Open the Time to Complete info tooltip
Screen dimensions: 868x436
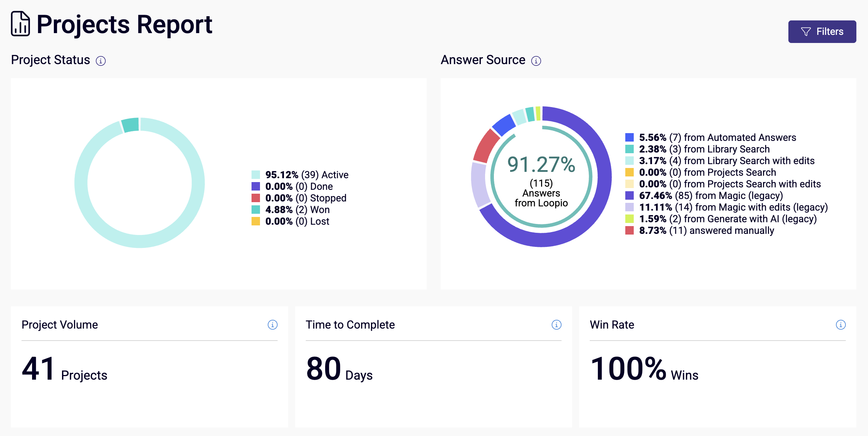point(557,325)
